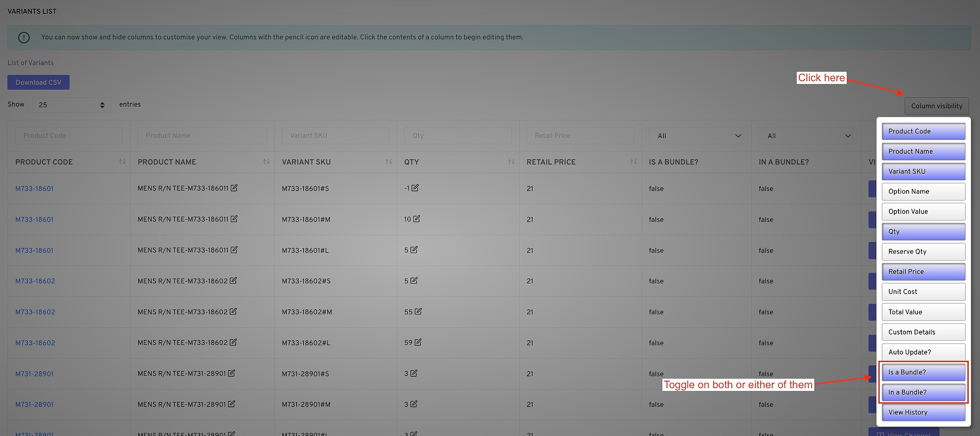This screenshot has height=436, width=980.
Task: Click the Download CSV button
Action: [x=38, y=82]
